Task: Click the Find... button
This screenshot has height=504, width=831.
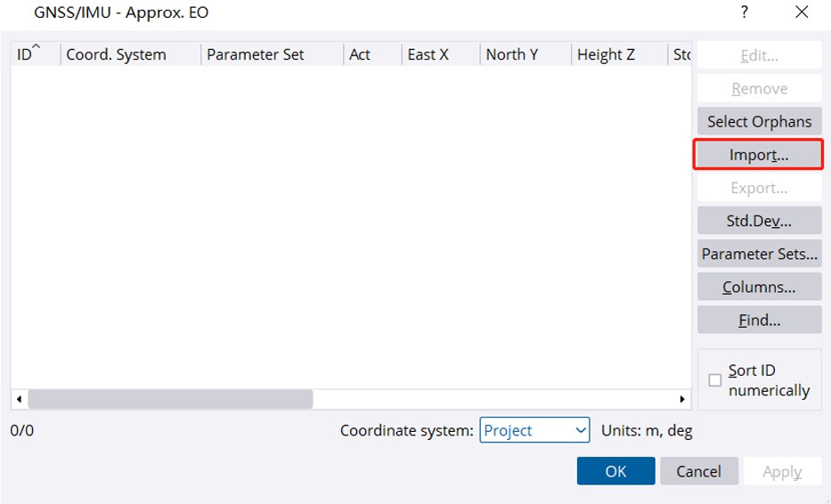Action: click(759, 320)
